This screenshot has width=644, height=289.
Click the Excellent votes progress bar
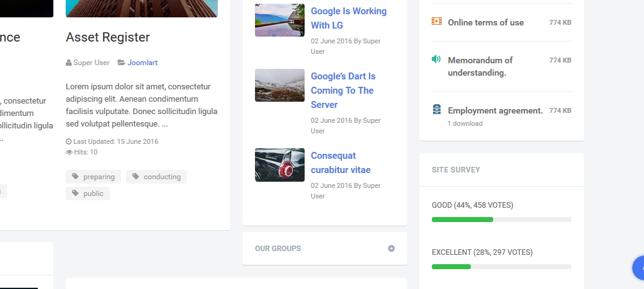tap(501, 267)
